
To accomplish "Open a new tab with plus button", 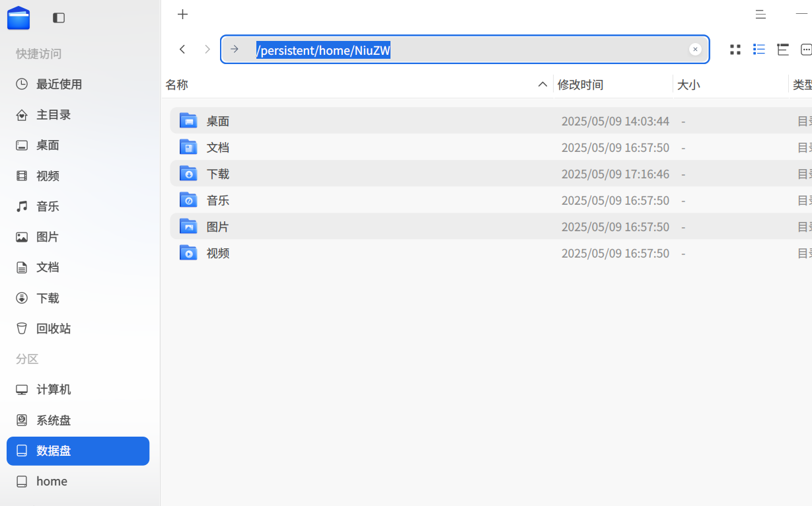I will pos(183,15).
